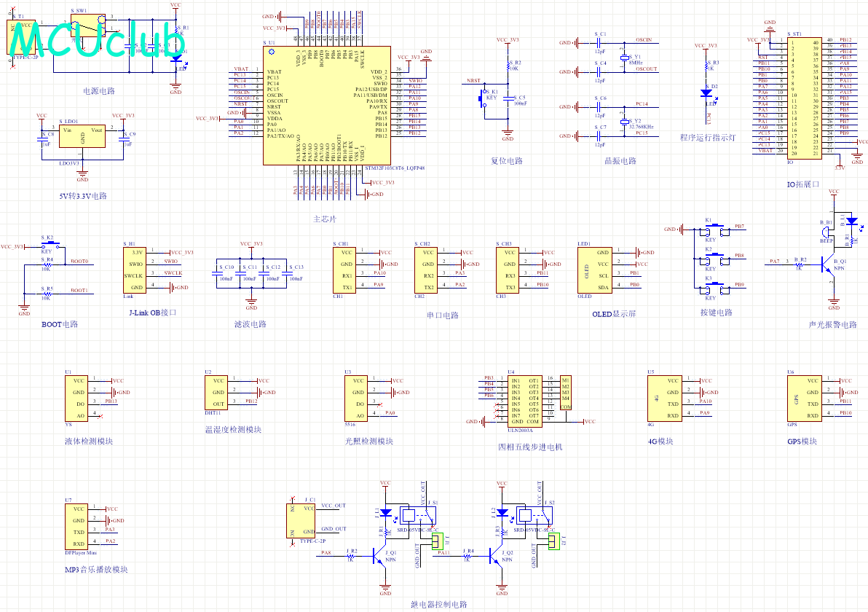This screenshot has width=868, height=612.
Task: Select the J_C1 TYPE-C-2P output connector
Action: (301, 520)
